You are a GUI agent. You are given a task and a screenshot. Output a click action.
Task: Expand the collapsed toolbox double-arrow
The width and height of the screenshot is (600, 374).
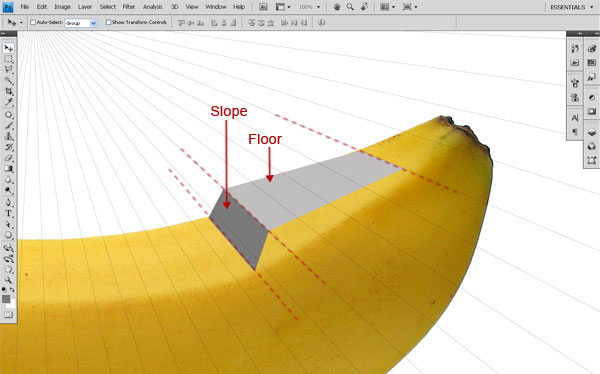(3, 34)
